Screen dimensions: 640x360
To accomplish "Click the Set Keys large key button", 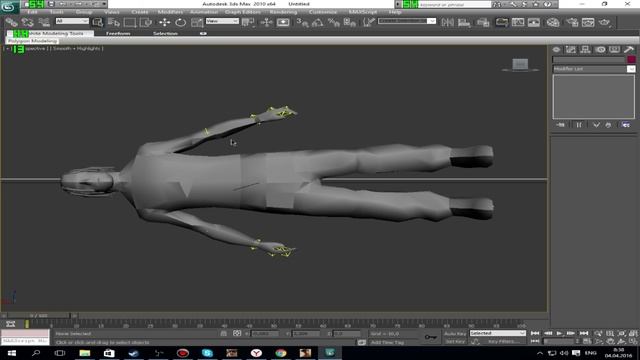I will click(x=431, y=337).
